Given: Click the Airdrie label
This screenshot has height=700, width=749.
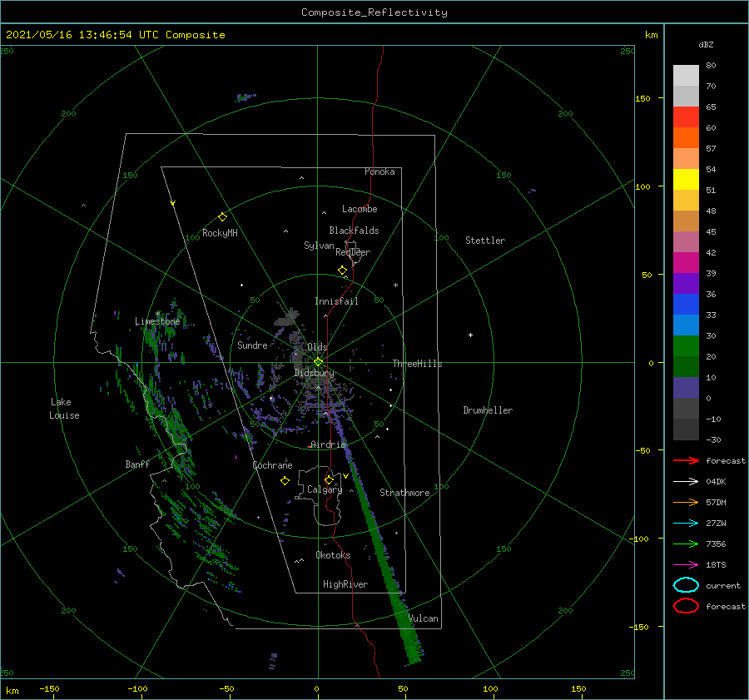Looking at the screenshot, I should 328,444.
